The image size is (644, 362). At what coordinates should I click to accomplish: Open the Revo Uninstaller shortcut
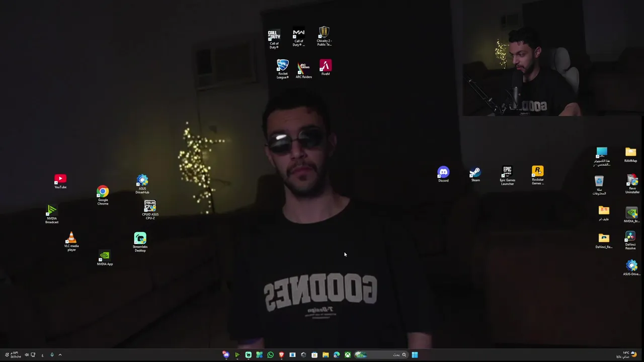632,185
